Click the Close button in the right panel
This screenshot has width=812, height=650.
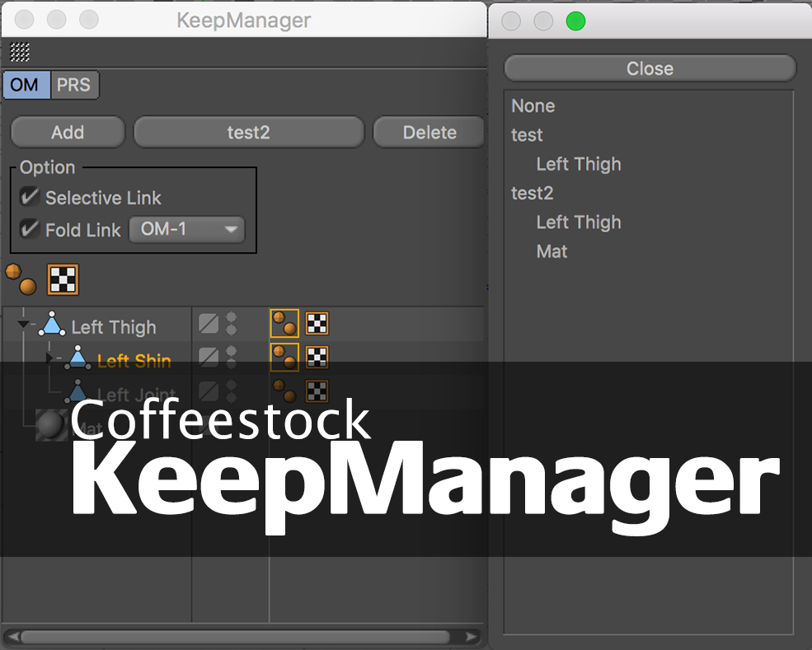tap(650, 68)
